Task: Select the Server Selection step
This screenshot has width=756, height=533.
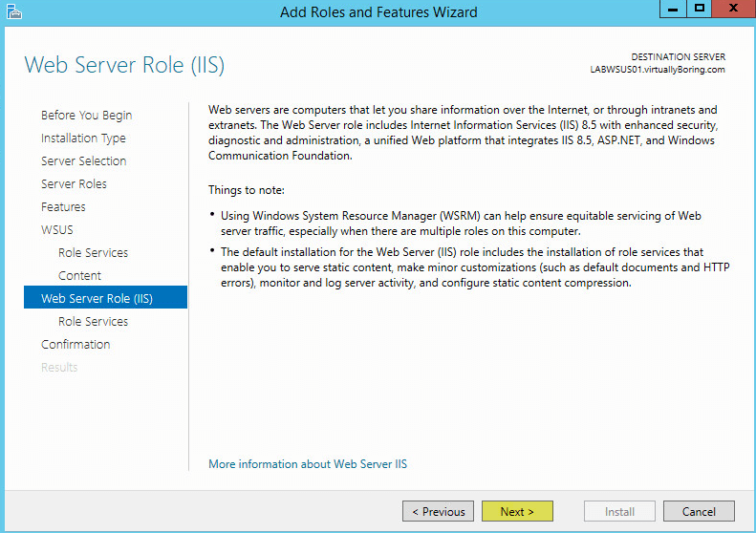Action: coord(83,161)
